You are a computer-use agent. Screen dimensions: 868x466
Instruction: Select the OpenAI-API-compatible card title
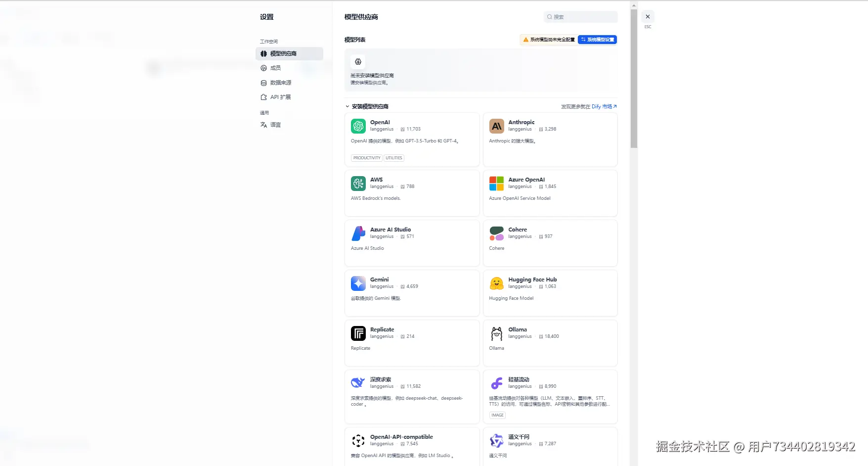(x=401, y=437)
